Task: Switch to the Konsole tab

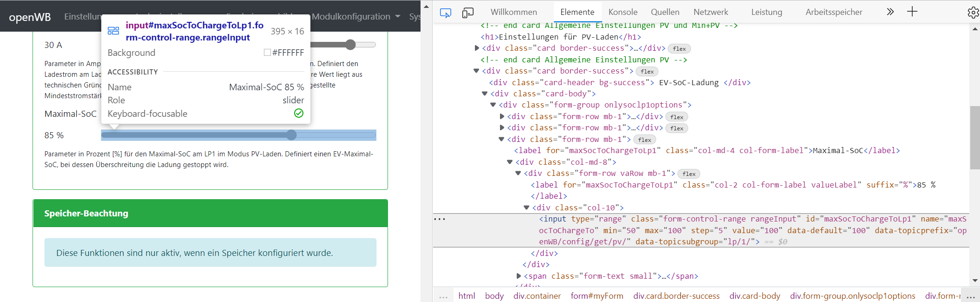Action: point(623,12)
